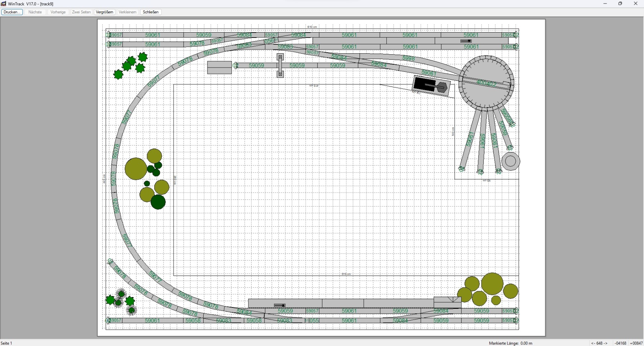Close the print preview with Schließen

151,12
